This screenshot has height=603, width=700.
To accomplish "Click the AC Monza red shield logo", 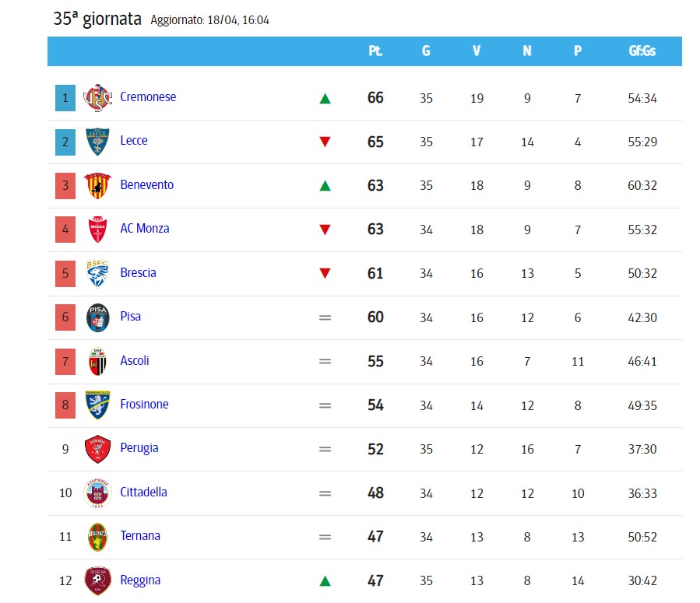I will point(98,230).
